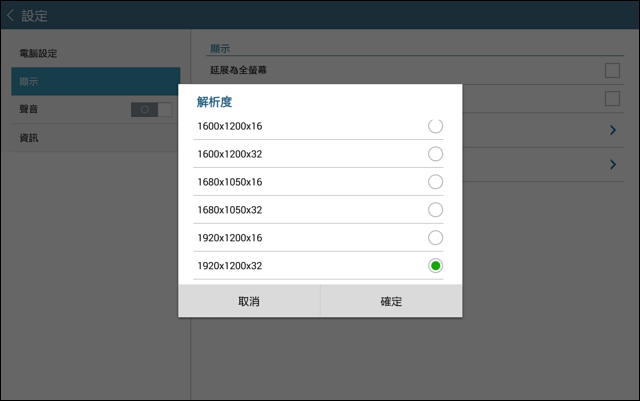This screenshot has height=401, width=640.
Task: Select the 1600x1200x16 resolution radio button
Action: [x=435, y=126]
